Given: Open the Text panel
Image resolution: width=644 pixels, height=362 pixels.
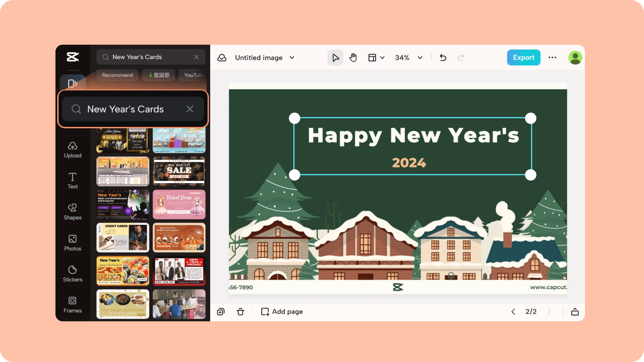Looking at the screenshot, I should tap(72, 181).
